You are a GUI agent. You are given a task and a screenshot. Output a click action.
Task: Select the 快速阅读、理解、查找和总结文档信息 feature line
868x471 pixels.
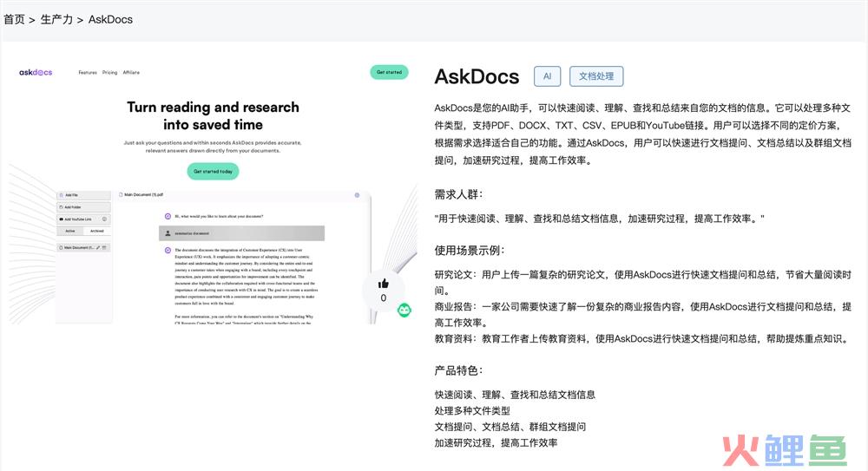click(515, 395)
